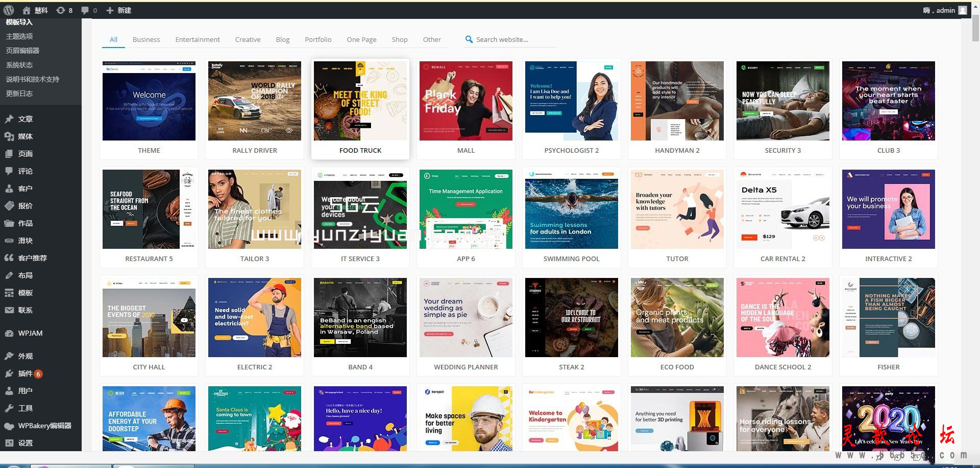This screenshot has height=468, width=980.
Task: Select the THEME demo thumbnail
Action: pos(149,101)
